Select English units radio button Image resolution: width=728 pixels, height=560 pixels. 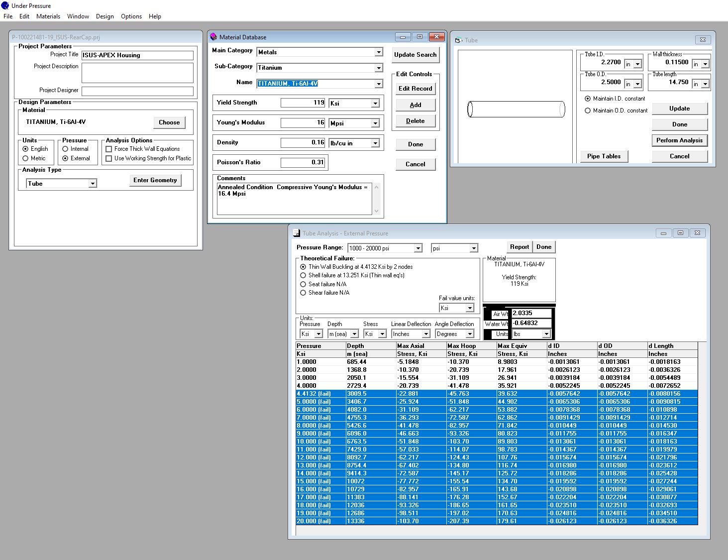point(25,149)
